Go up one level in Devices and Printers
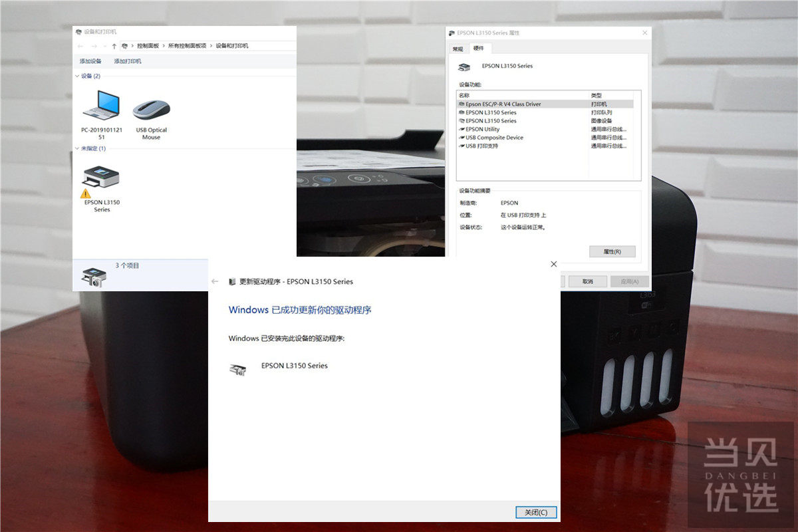Screen dimensions: 798x532 click(114, 46)
